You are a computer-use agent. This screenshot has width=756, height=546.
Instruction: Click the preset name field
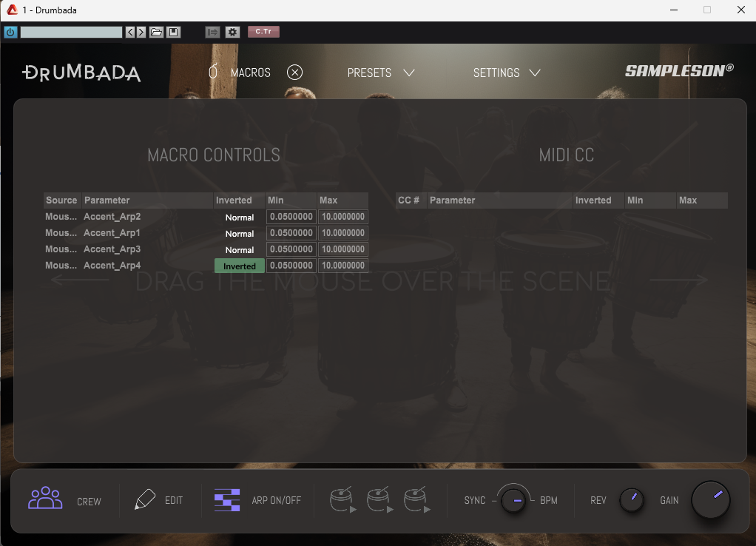[71, 33]
